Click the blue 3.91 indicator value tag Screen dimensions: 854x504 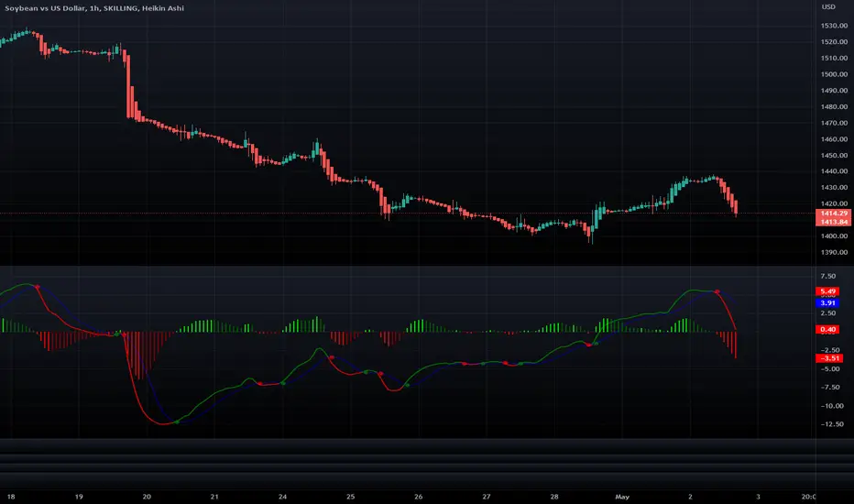[827, 303]
